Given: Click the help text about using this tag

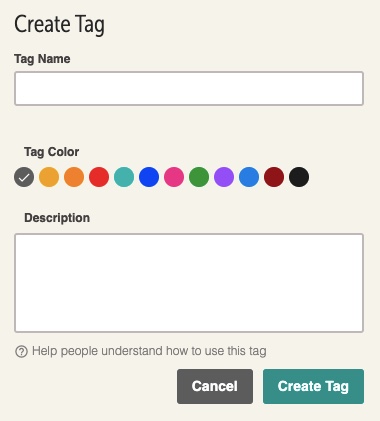Looking at the screenshot, I should pyautogui.click(x=149, y=351).
